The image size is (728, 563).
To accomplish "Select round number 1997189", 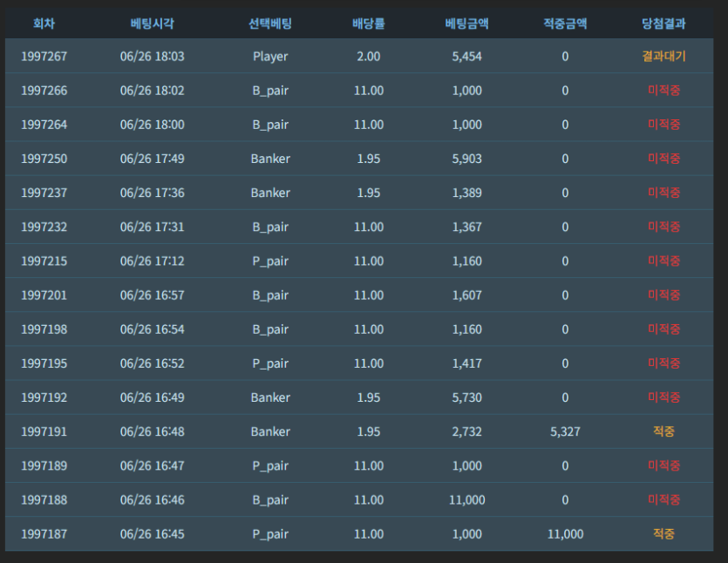I will pyautogui.click(x=44, y=465).
